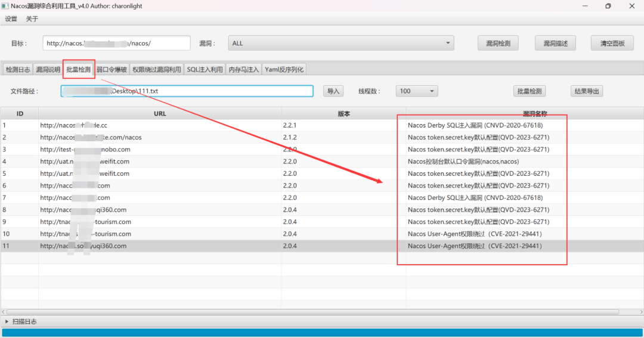Screen dimensions: 644x338
Task: Switch to the 检测日志 tab
Action: [18, 69]
